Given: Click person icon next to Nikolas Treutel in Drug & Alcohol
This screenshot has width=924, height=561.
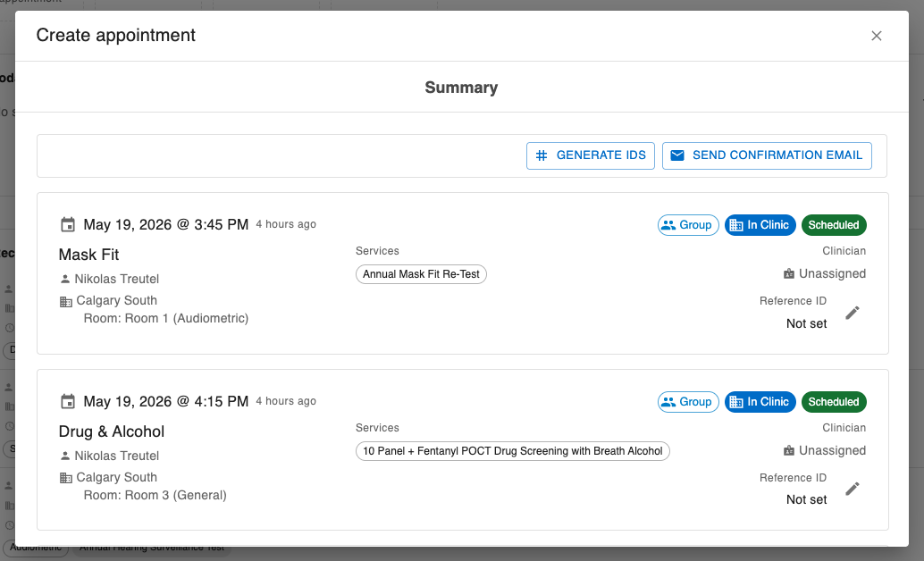Looking at the screenshot, I should tap(65, 456).
